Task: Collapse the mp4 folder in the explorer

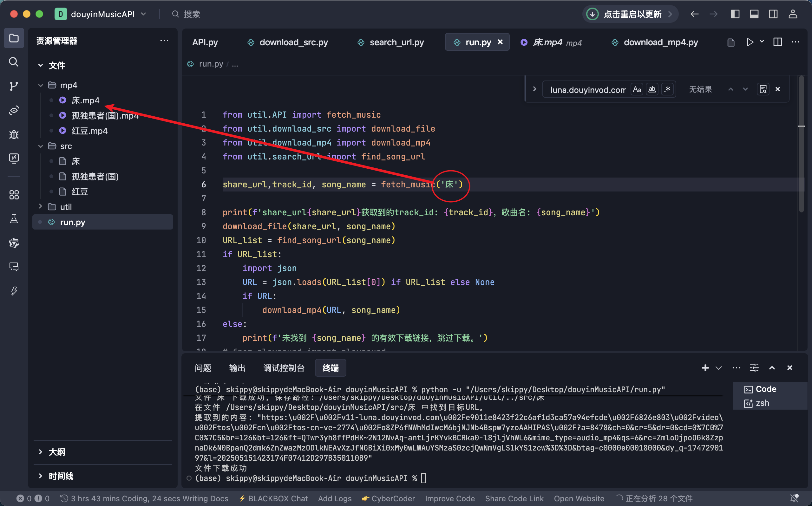Action: tap(41, 85)
